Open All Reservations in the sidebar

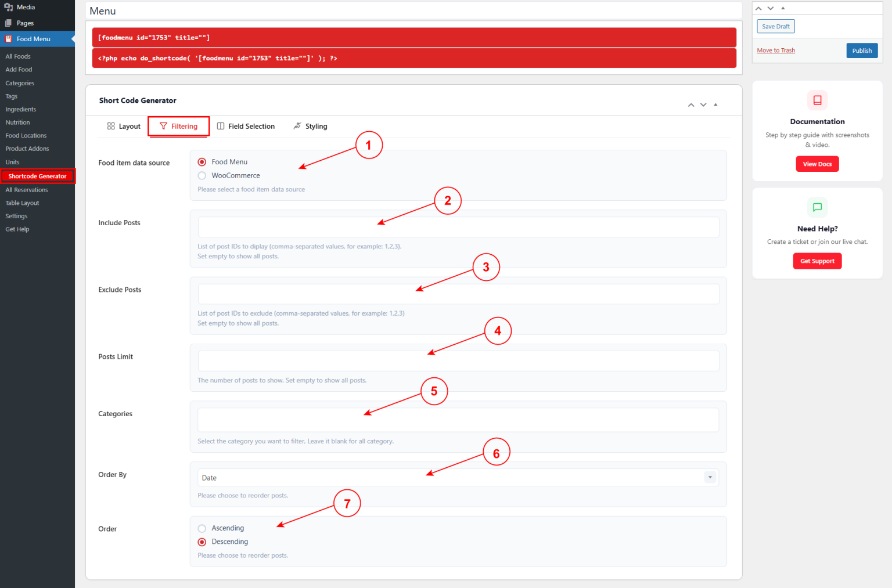(27, 190)
